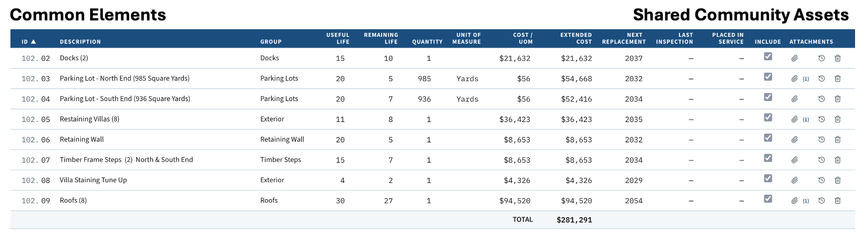Open attachments paperclip for Timber Frame Steps
The image size is (868, 242).
794,160
